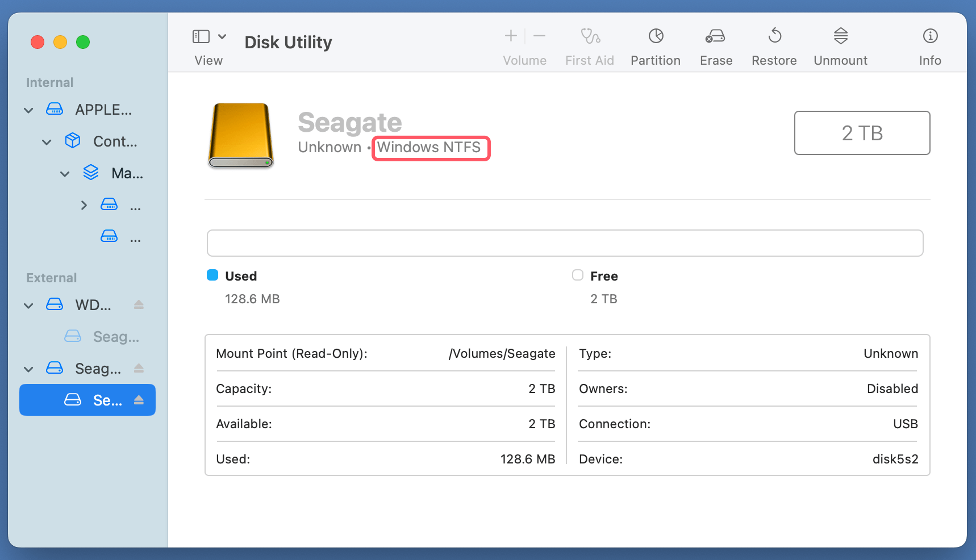The width and height of the screenshot is (976, 560).
Task: Add a new APFS Volume
Action: 510,36
